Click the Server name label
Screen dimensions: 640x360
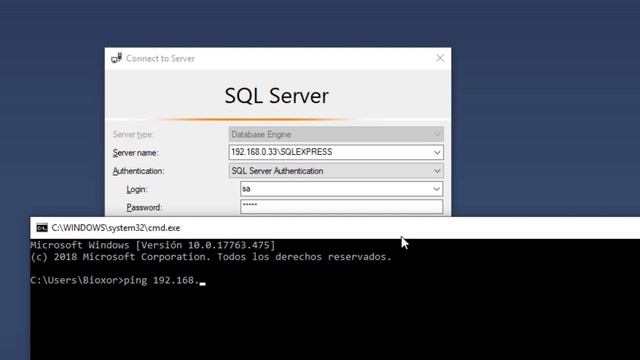click(x=136, y=153)
